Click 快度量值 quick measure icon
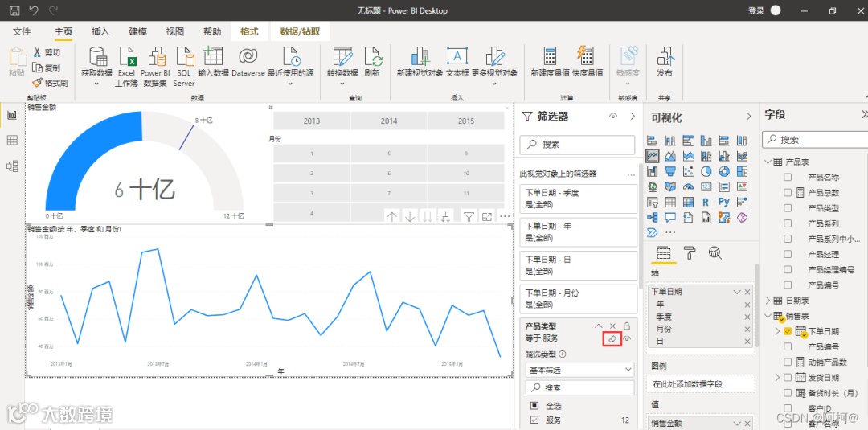868x430 pixels. pos(584,56)
